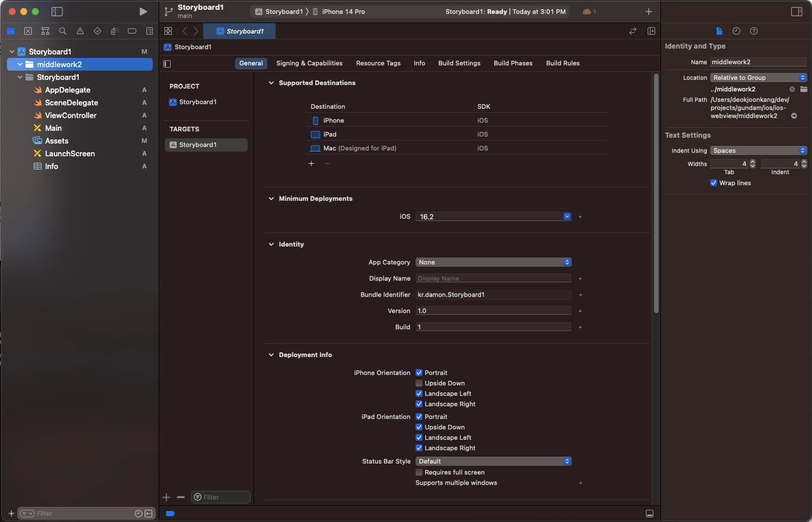812x522 pixels.
Task: Open the Breakpoint navigator icon
Action: click(132, 31)
